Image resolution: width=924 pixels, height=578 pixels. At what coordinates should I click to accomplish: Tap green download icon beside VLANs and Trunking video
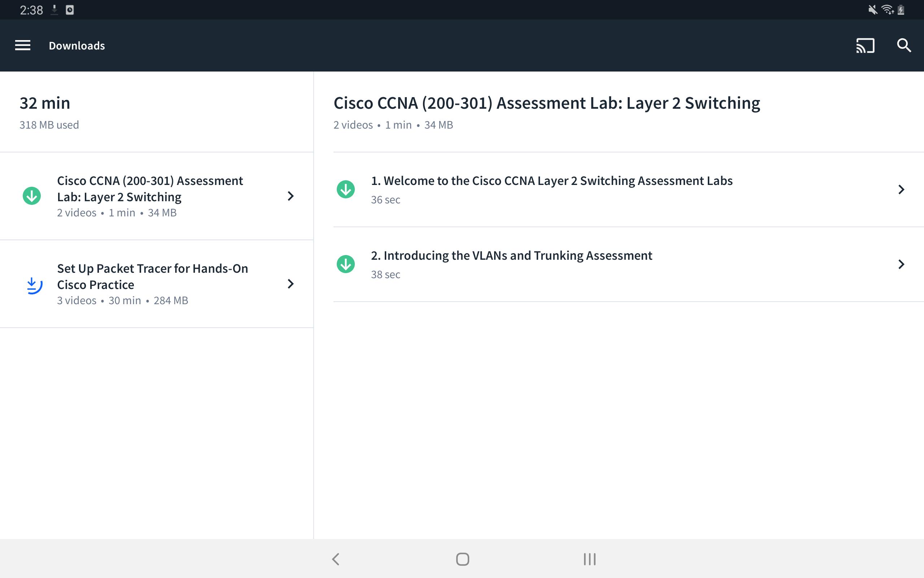coord(345,264)
